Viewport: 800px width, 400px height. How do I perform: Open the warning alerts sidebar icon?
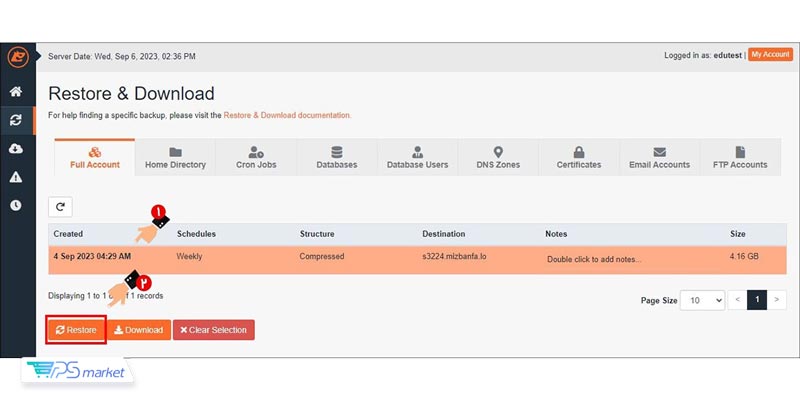click(15, 177)
